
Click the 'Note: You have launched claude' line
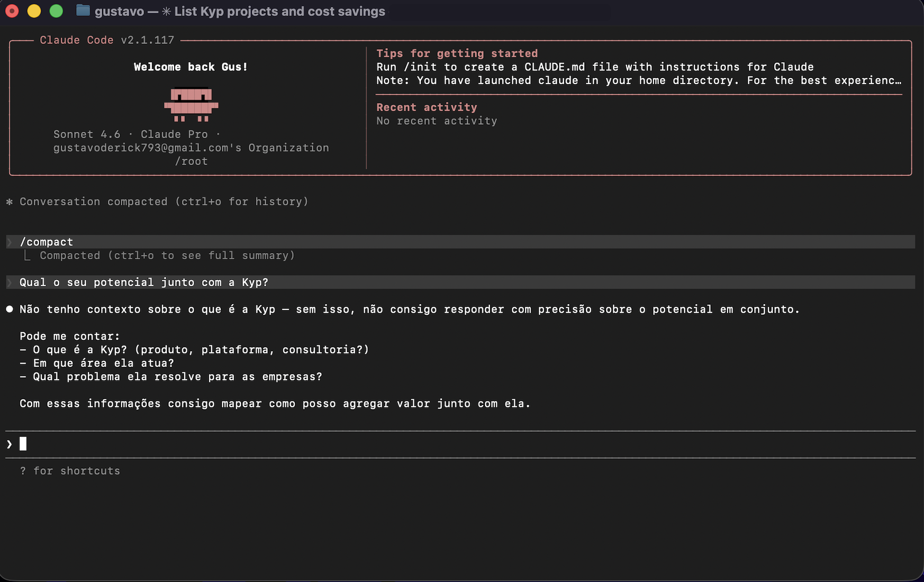639,80
